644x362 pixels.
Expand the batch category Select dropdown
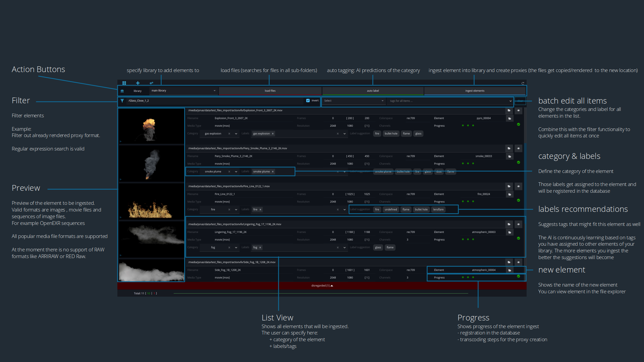[x=353, y=101]
